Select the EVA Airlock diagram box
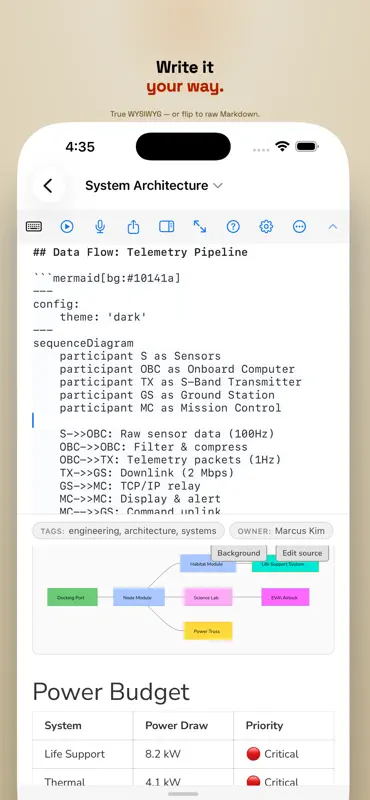Viewport: 370px width, 800px height. (x=285, y=597)
